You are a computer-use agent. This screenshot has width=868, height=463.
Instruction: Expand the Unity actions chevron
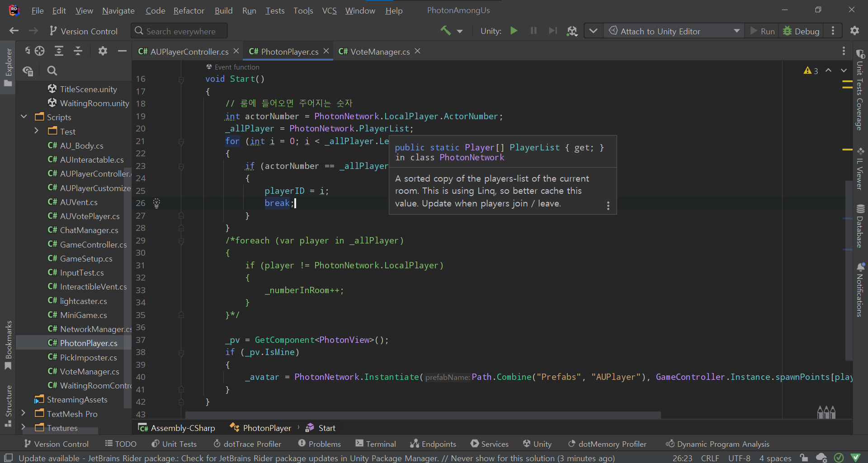pyautogui.click(x=594, y=31)
